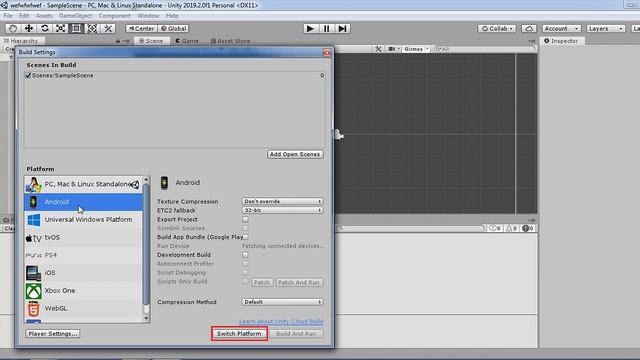Select the Inspector tab
Screen dimensions: 640x360
pos(561,41)
